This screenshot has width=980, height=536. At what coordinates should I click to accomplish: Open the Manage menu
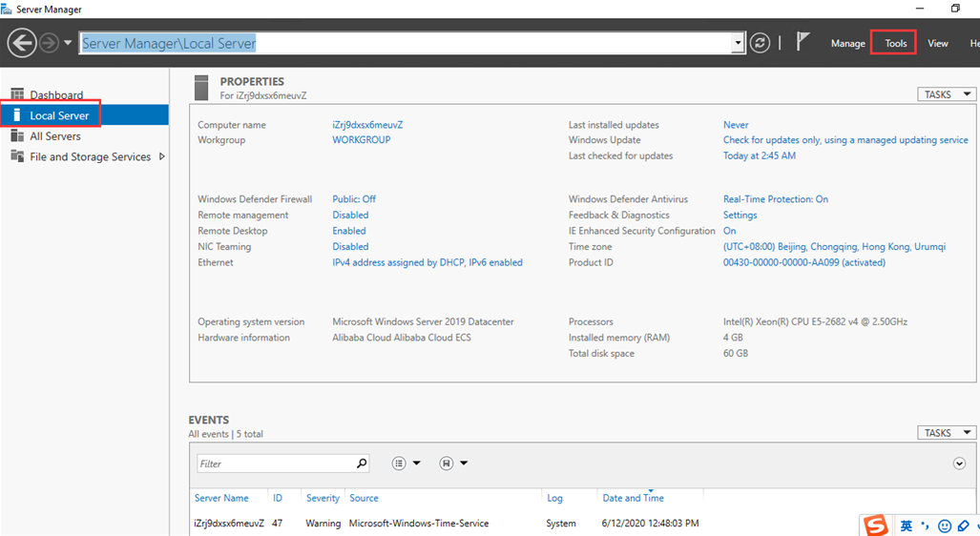click(847, 43)
